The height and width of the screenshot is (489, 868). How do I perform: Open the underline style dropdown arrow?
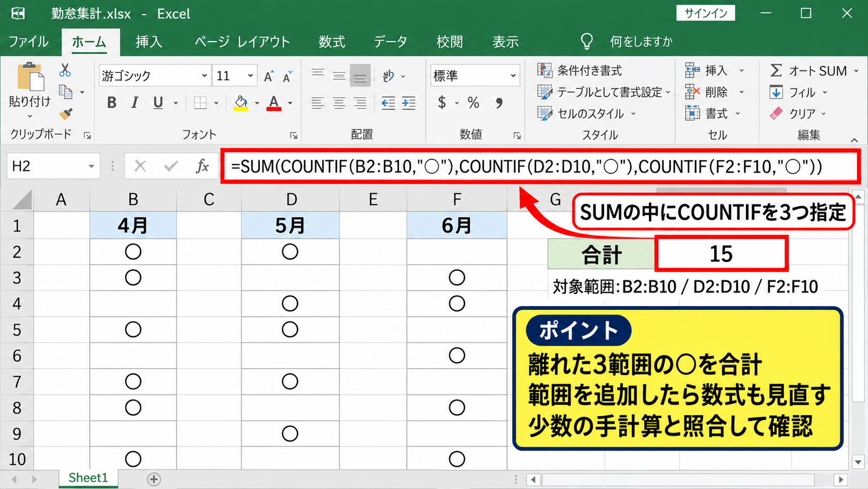click(175, 103)
